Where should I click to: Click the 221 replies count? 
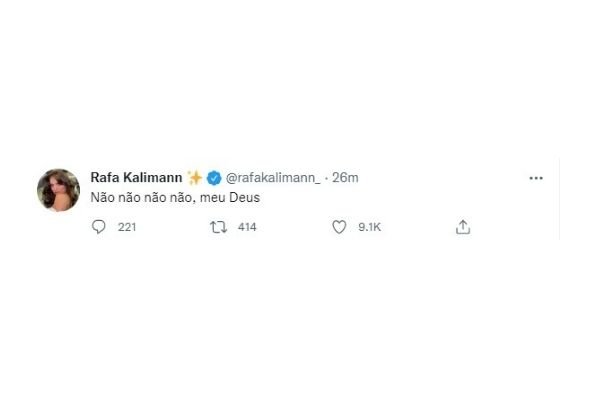(127, 227)
